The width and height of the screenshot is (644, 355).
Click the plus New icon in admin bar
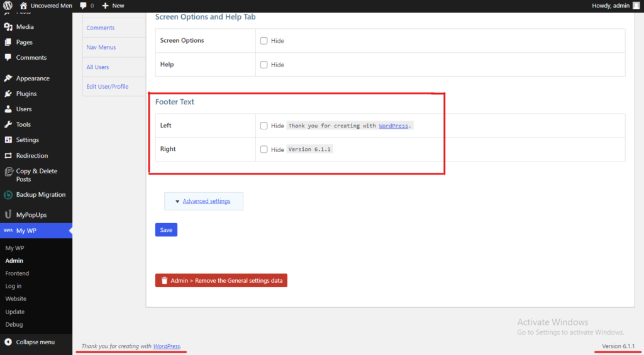[x=106, y=6]
